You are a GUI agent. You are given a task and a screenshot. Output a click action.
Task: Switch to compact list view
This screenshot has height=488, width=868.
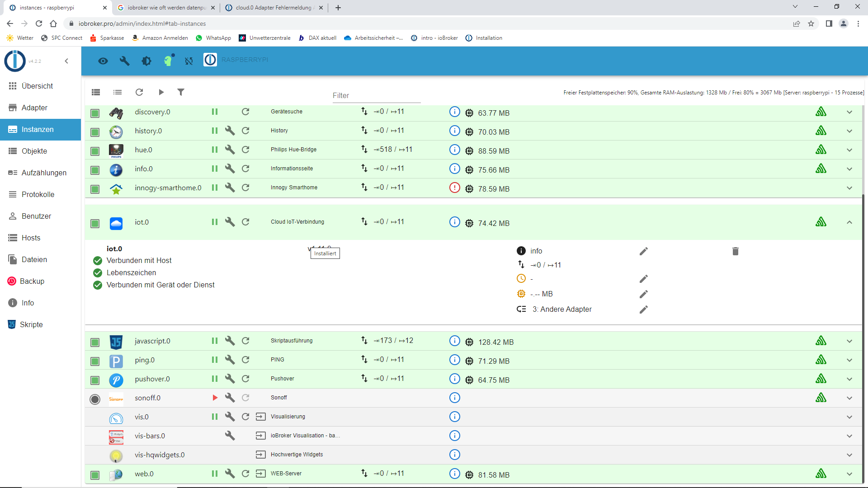tap(118, 92)
